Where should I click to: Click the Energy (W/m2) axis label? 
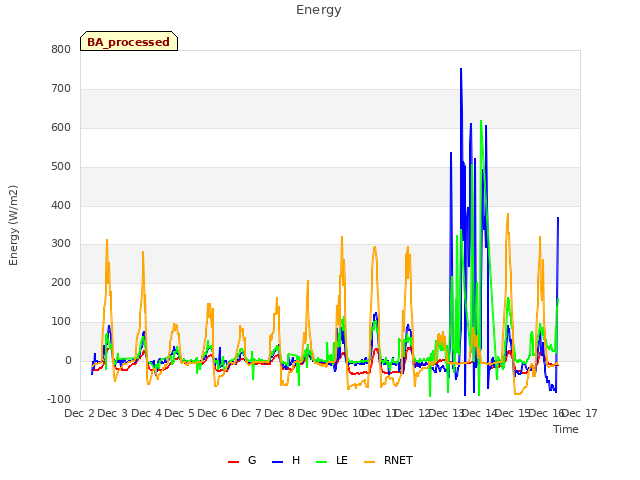coord(13,225)
